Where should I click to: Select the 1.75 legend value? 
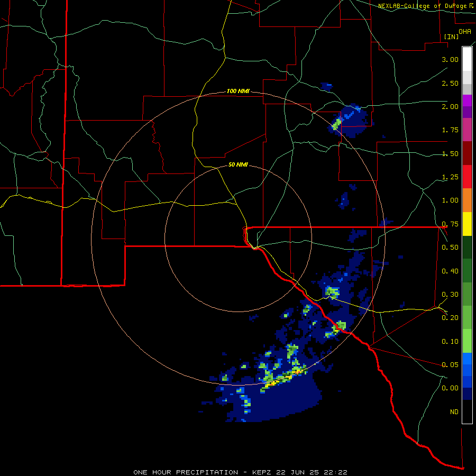pyautogui.click(x=450, y=130)
